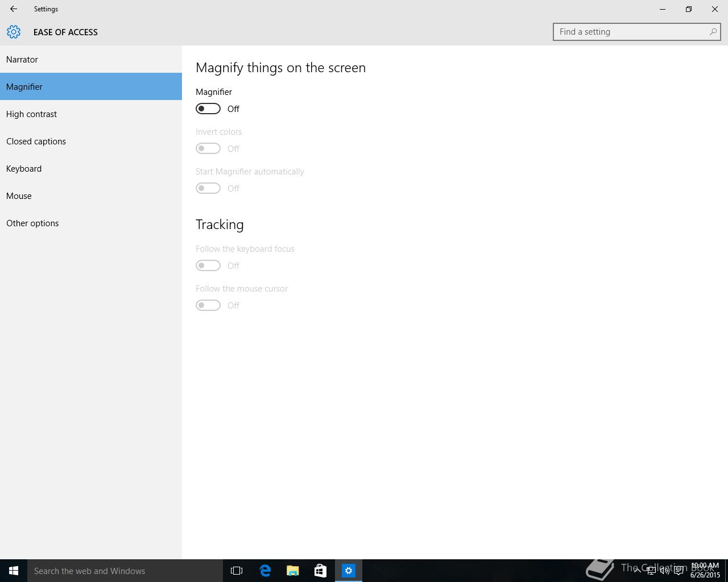728x582 pixels.
Task: Launch Microsoft Edge from the taskbar
Action: click(x=265, y=571)
